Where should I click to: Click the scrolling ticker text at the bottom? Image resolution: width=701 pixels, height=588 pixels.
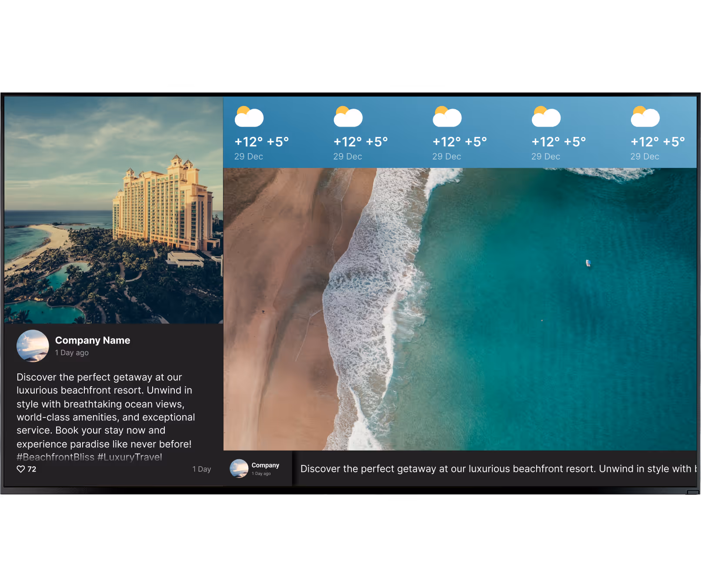(x=478, y=468)
